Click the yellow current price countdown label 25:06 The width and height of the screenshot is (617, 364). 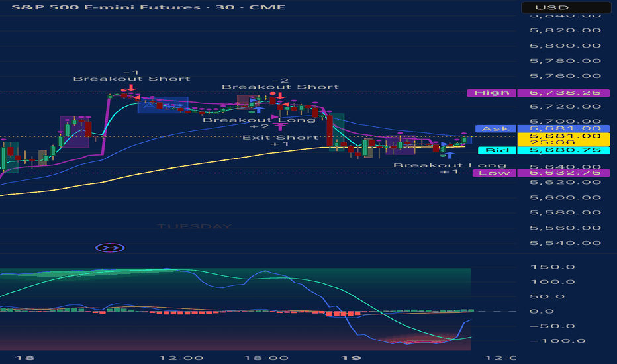click(563, 139)
